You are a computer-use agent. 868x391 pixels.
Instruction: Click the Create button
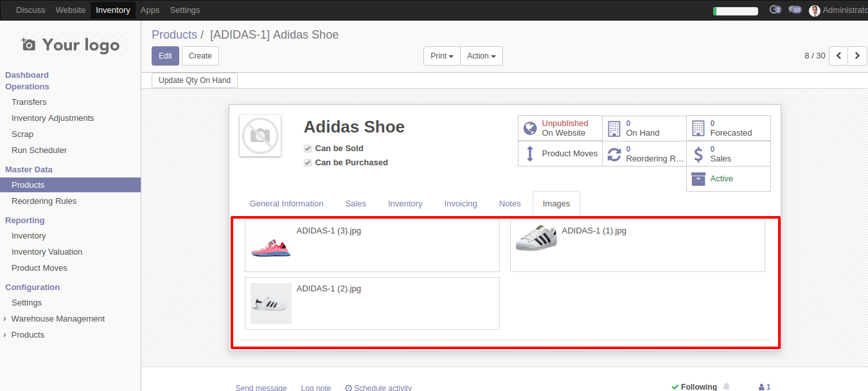(x=200, y=56)
